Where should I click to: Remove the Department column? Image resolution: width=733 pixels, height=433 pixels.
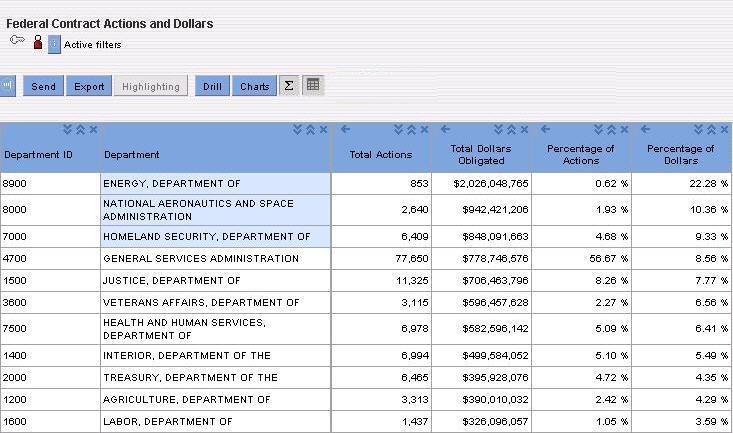pyautogui.click(x=323, y=130)
